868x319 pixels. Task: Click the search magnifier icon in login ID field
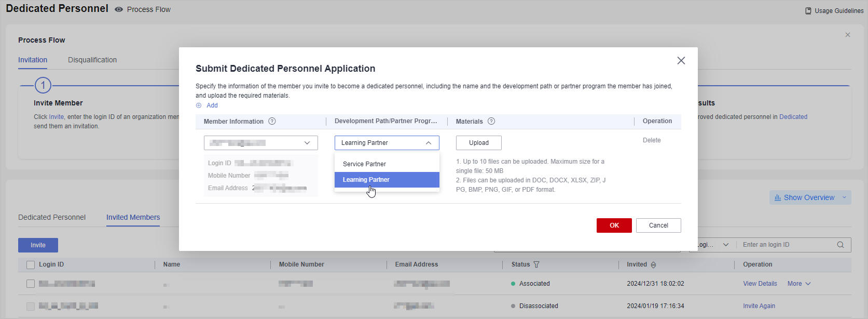(840, 245)
